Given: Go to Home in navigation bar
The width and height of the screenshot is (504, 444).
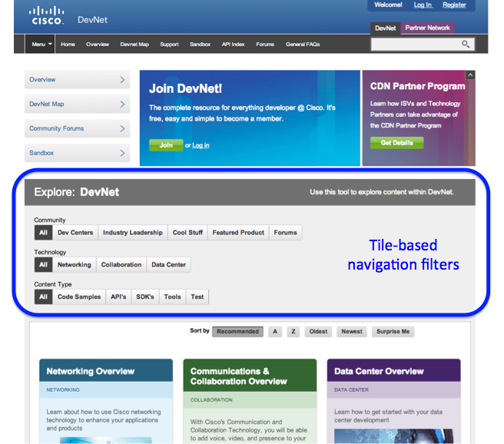Looking at the screenshot, I should (x=68, y=45).
